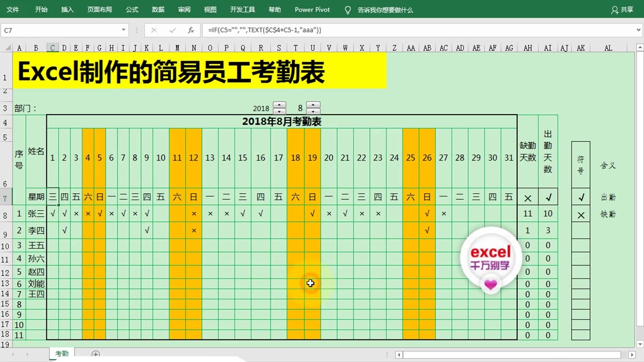The image size is (644, 362).
Task: Click the select-all corner triangle
Action: click(x=6, y=48)
